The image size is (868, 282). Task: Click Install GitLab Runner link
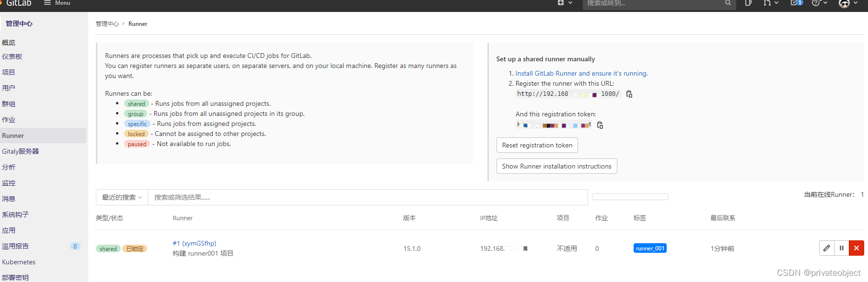coord(581,73)
